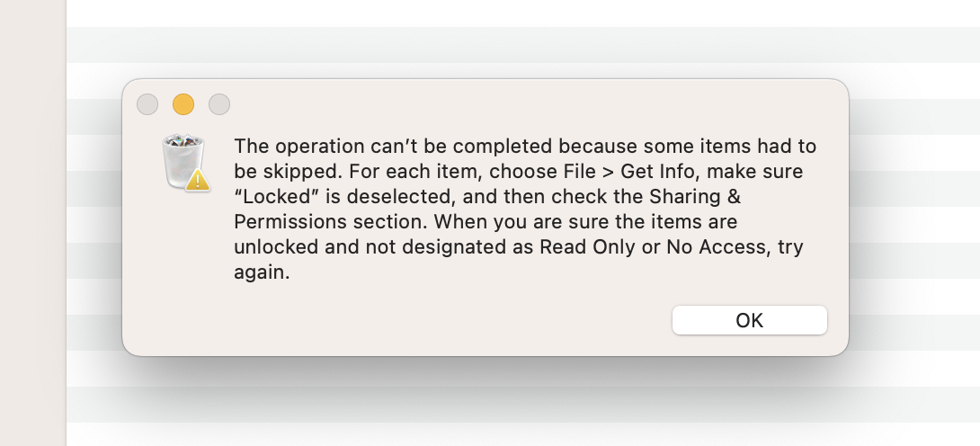Minimize the alert with the yellow button

(183, 104)
